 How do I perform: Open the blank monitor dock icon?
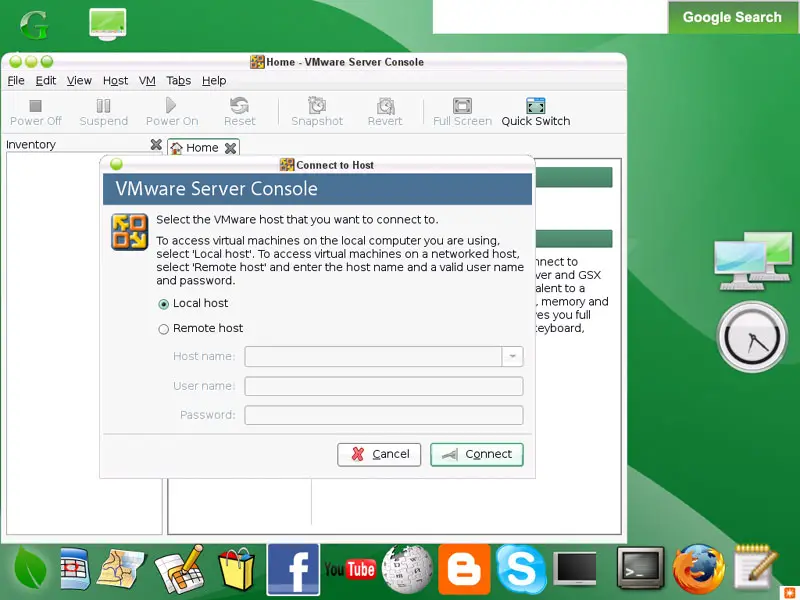click(x=575, y=568)
